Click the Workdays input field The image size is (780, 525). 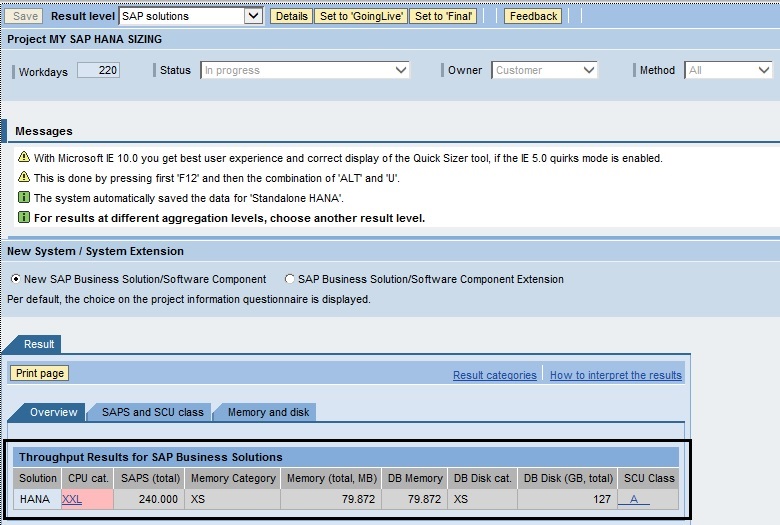click(98, 70)
